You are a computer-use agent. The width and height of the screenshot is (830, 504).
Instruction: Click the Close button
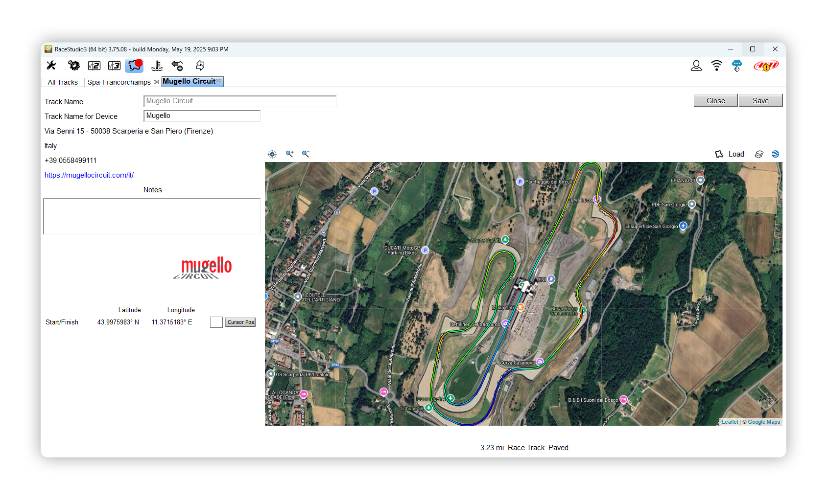(x=715, y=101)
